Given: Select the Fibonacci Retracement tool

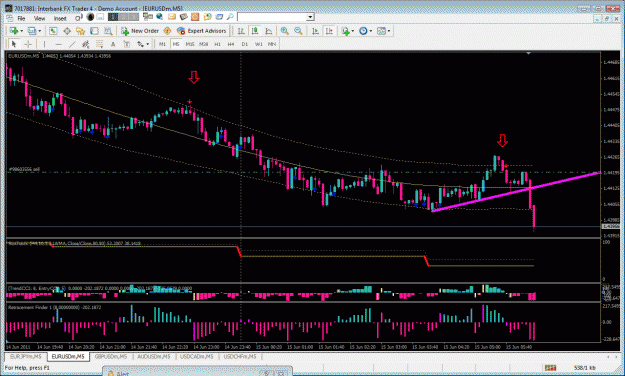Looking at the screenshot, I should pos(99,44).
